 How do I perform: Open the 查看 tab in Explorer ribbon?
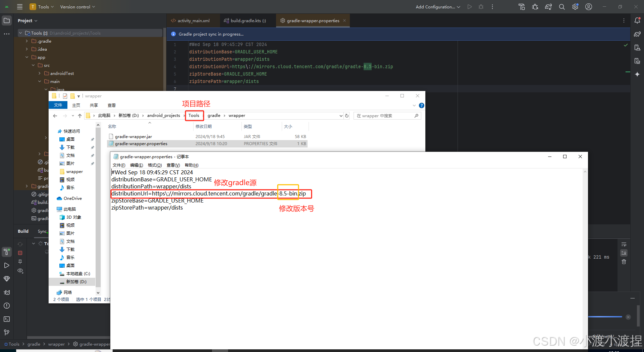pos(112,105)
